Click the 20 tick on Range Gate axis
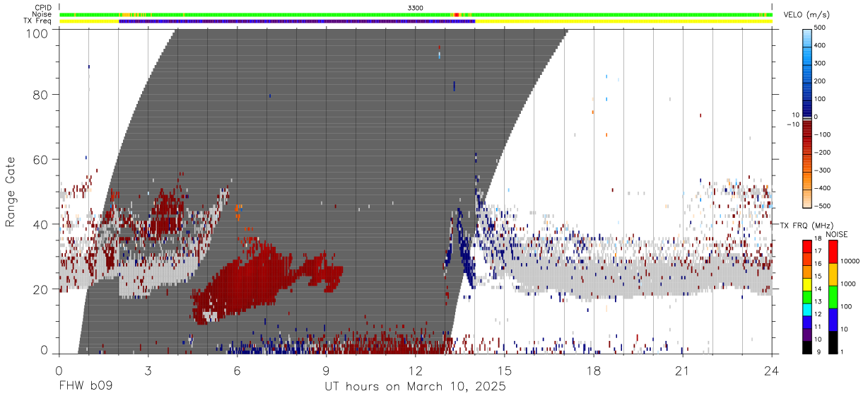Image resolution: width=868 pixels, height=401 pixels. coord(42,289)
